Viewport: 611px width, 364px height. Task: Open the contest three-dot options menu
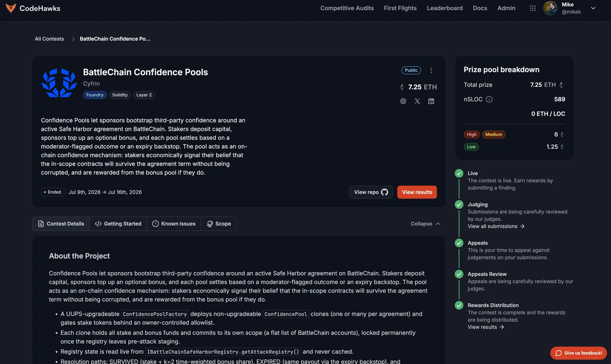pyautogui.click(x=431, y=70)
